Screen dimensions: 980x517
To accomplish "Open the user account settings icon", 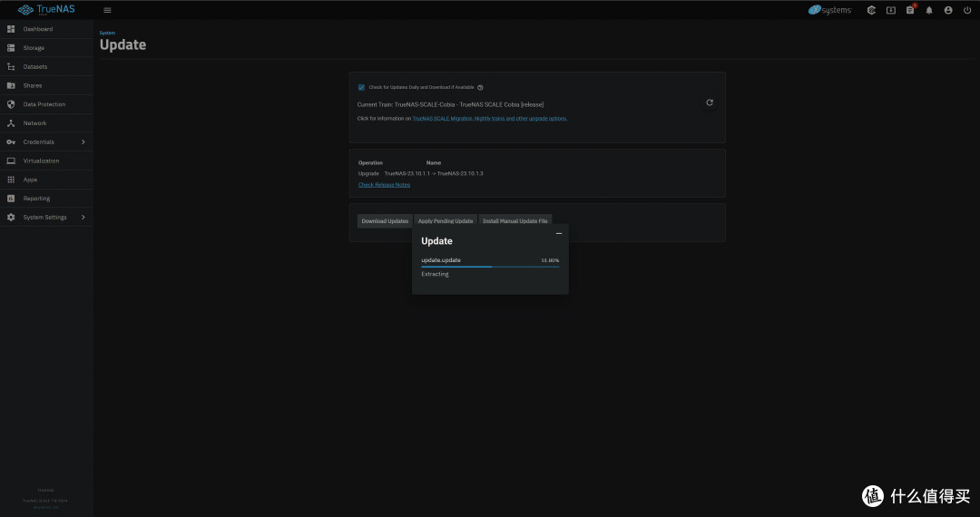I will tap(948, 10).
